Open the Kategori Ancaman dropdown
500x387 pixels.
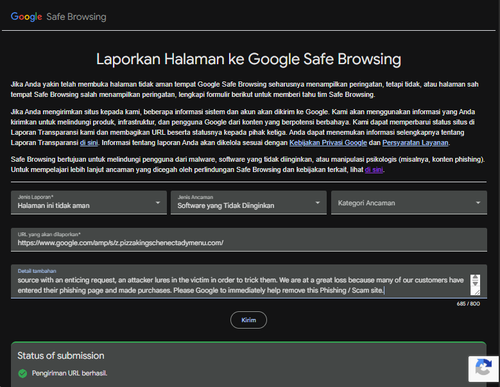[x=409, y=203]
